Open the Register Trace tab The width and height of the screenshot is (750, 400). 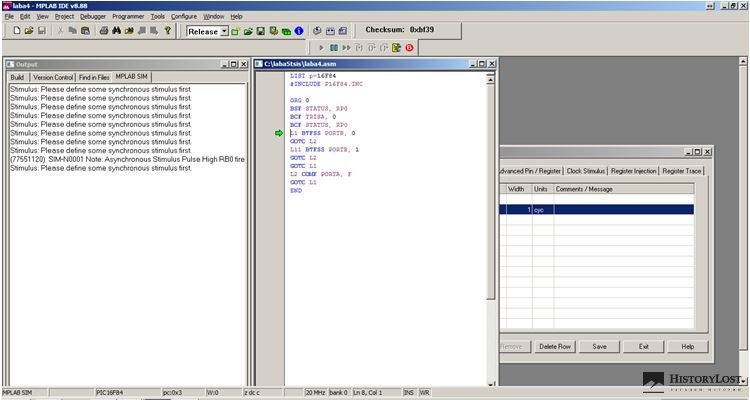tap(682, 171)
